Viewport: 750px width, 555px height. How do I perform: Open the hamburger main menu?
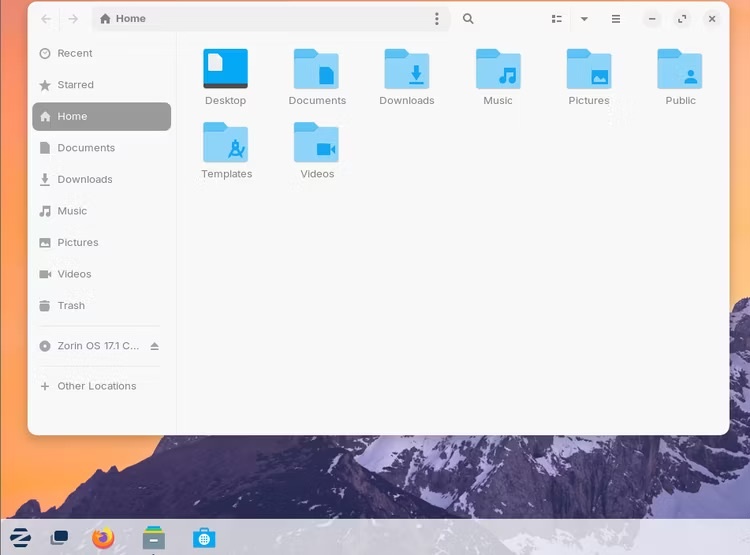(x=616, y=19)
